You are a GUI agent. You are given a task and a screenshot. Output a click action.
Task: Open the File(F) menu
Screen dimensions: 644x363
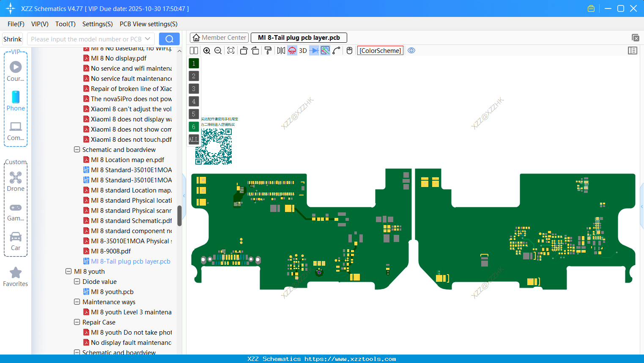16,24
